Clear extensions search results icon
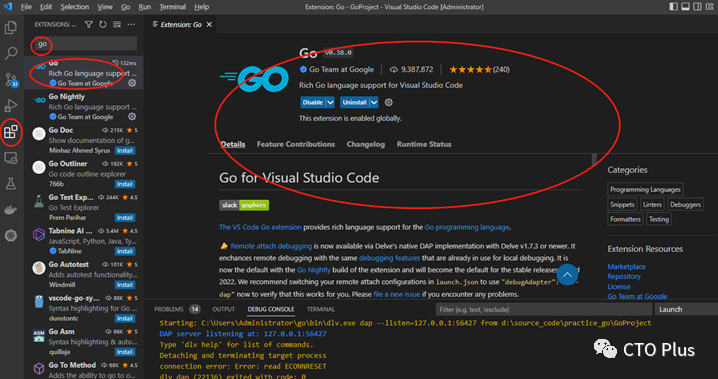This screenshot has width=718, height=379. (x=117, y=25)
